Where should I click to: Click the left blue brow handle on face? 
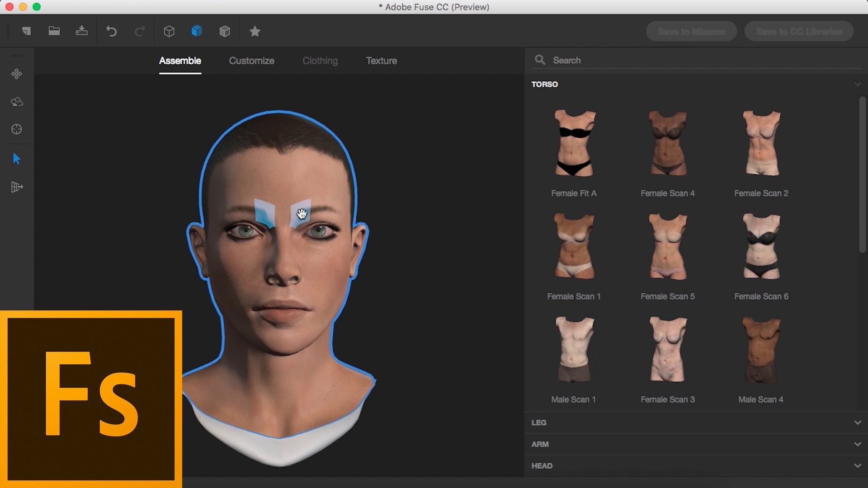(x=265, y=213)
